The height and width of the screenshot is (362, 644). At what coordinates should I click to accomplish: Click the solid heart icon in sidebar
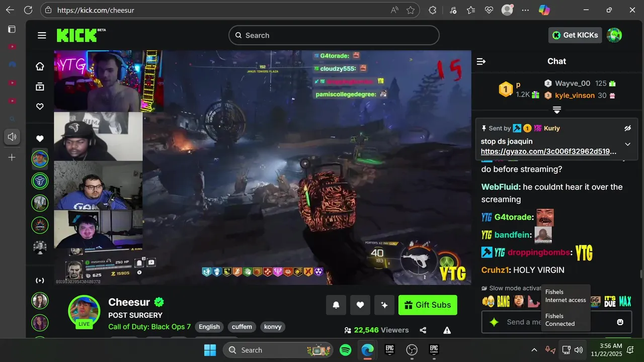click(40, 139)
